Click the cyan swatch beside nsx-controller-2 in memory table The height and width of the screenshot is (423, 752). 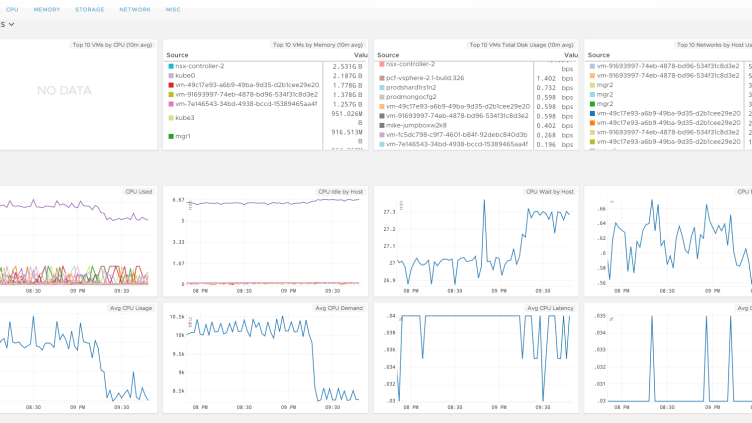171,66
